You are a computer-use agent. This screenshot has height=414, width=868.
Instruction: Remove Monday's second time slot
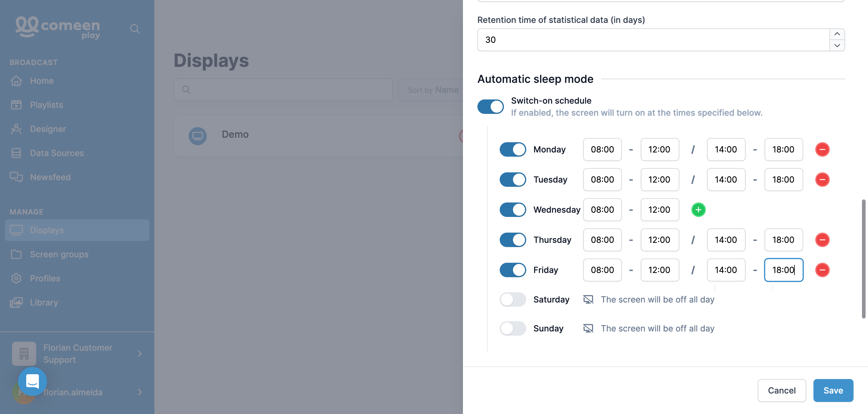(822, 149)
